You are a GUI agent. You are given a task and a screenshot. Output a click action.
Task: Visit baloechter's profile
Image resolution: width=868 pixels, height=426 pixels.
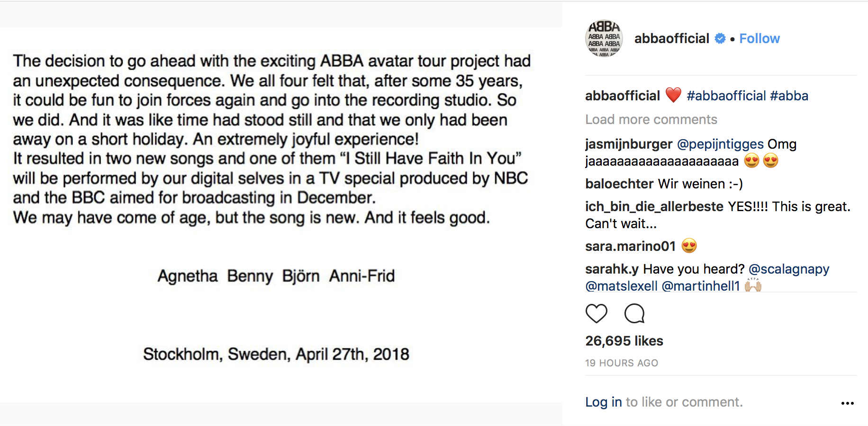click(x=619, y=184)
